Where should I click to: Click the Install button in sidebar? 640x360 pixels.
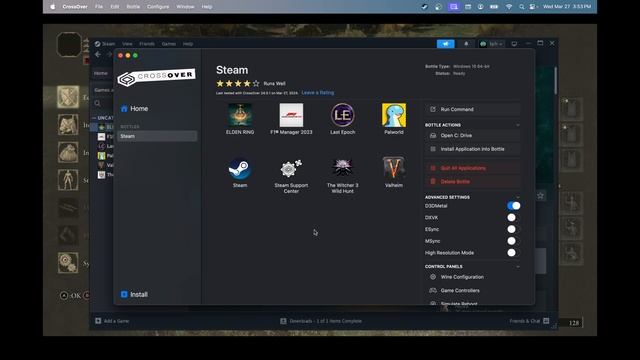pyautogui.click(x=134, y=294)
